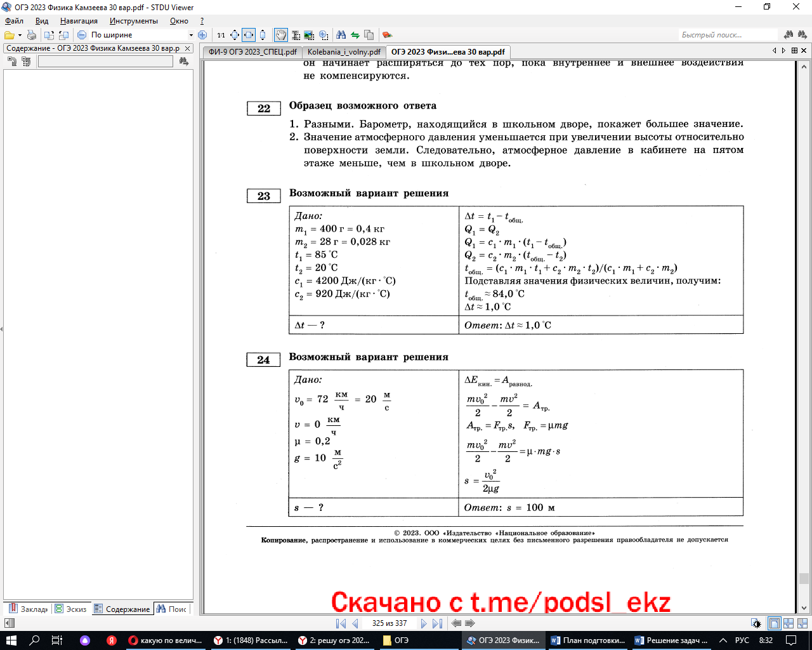Open search with the binoculars icon
The height and width of the screenshot is (650, 812).
pyautogui.click(x=341, y=35)
